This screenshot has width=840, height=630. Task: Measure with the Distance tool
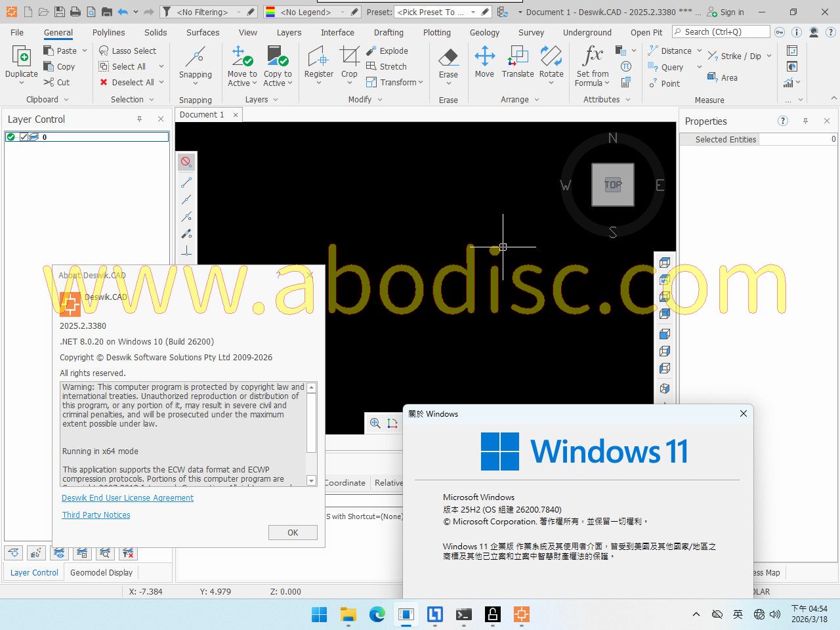tap(670, 51)
